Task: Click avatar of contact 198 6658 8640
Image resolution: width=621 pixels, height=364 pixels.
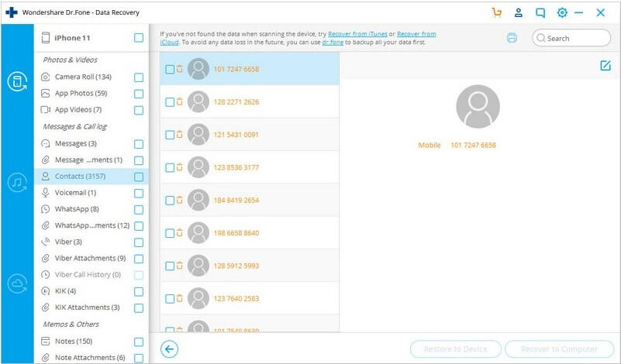Action: [198, 233]
